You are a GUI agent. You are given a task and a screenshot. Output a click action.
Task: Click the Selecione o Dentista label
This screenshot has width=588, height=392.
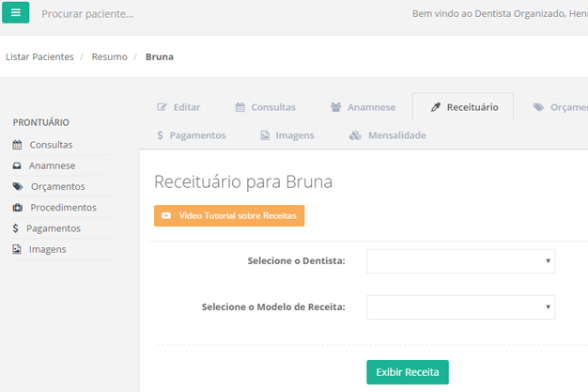pos(296,261)
